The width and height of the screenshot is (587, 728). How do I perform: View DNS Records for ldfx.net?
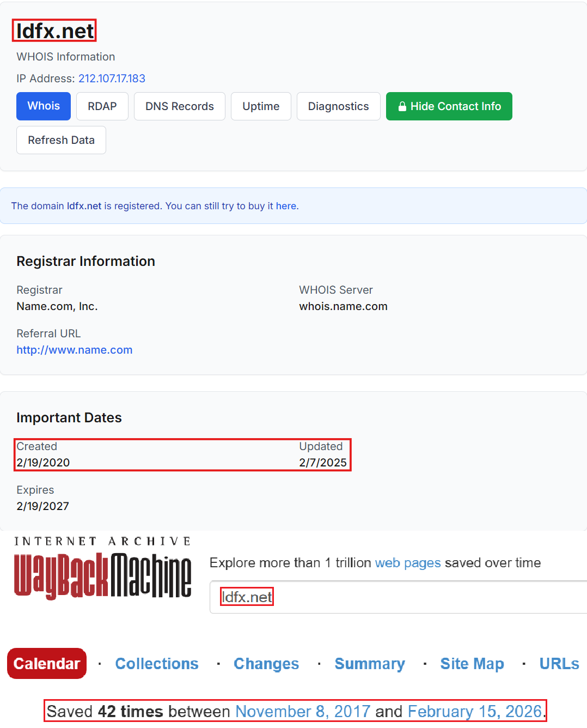click(x=179, y=106)
